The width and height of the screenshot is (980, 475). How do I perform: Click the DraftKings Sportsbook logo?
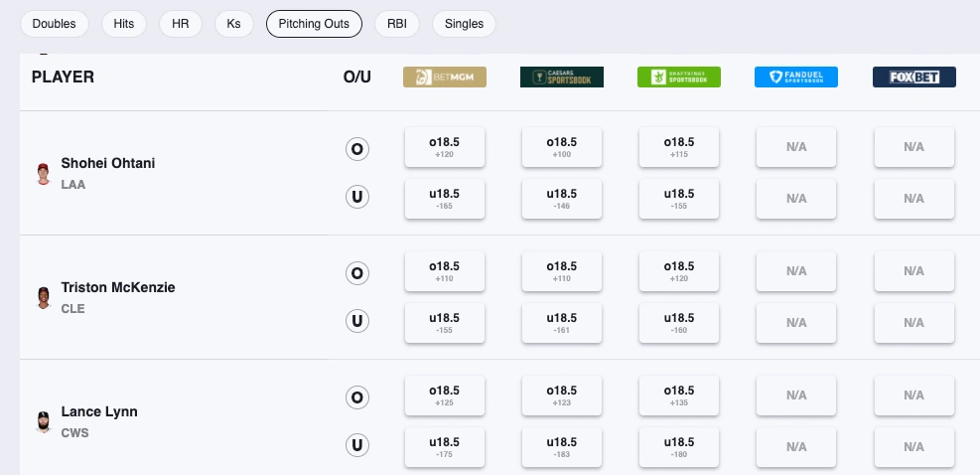click(679, 77)
